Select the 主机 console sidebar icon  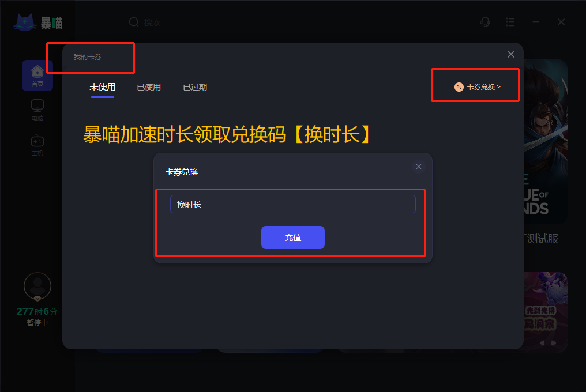pos(37,145)
